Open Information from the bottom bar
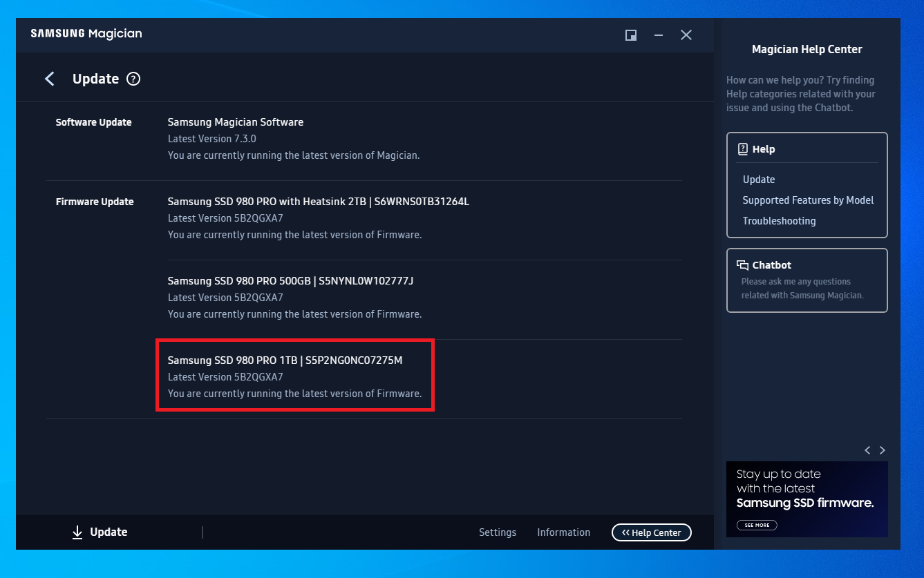 563,532
